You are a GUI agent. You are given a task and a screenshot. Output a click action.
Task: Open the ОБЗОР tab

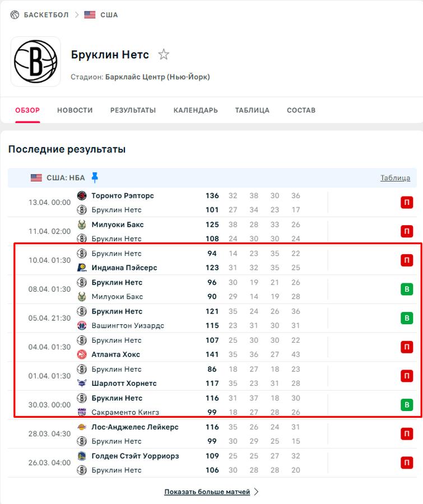[x=27, y=110]
